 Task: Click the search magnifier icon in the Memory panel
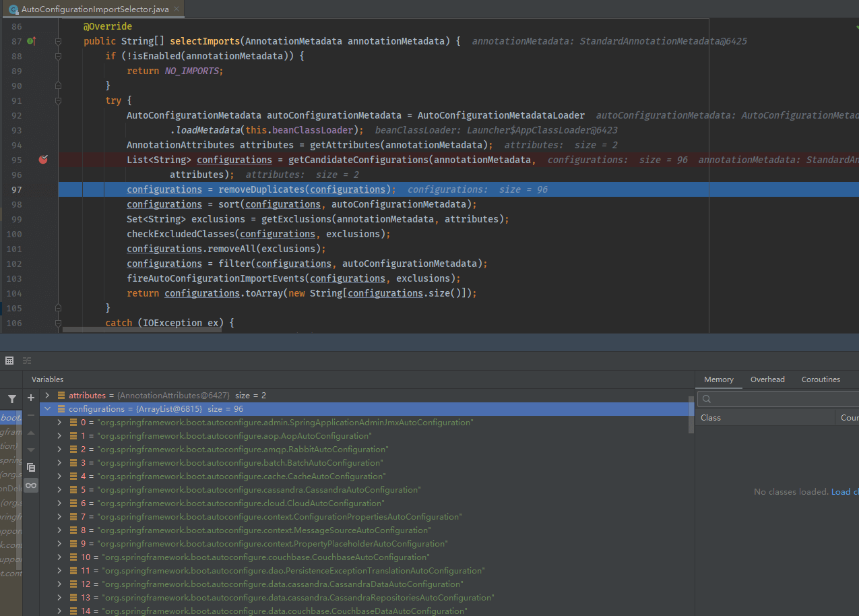tap(707, 399)
